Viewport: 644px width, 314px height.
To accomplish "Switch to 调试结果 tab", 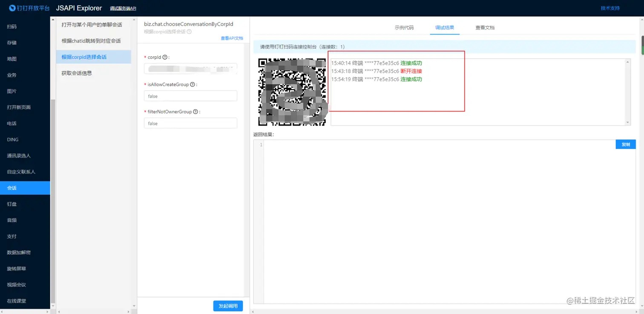I will coord(444,27).
